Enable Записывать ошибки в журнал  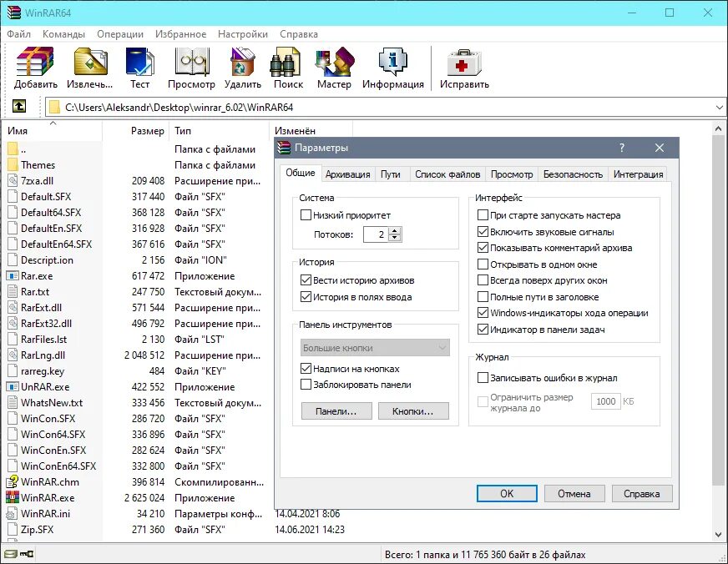pos(483,378)
